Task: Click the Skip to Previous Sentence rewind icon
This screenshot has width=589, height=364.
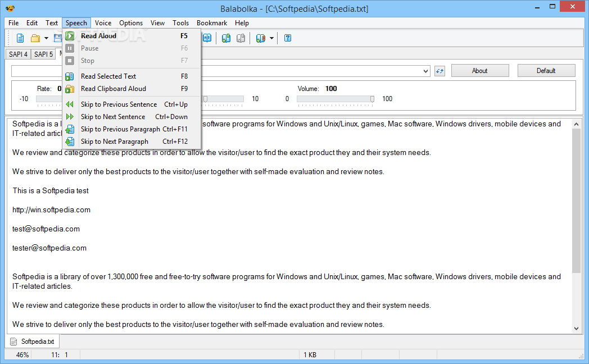Action: coord(70,104)
